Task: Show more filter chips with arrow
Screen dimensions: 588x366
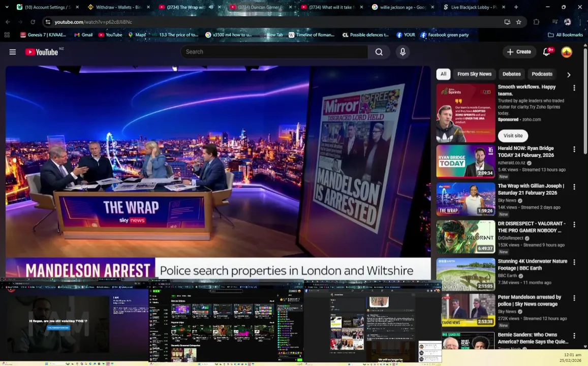Action: tap(569, 75)
